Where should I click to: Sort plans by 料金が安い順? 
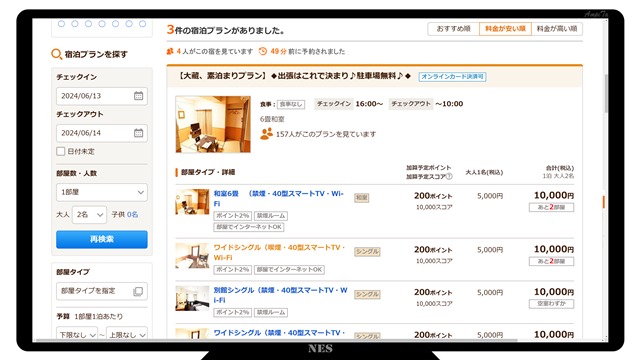tap(505, 29)
